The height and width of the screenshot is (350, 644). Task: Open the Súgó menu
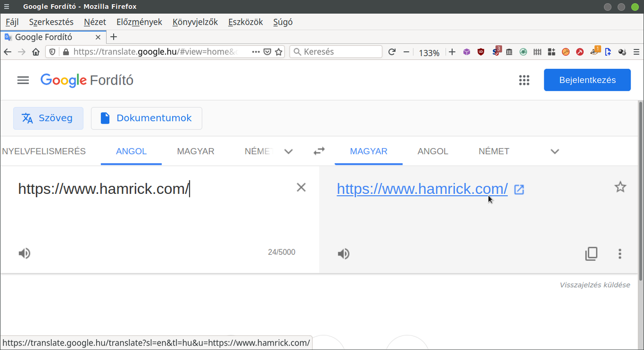point(283,22)
